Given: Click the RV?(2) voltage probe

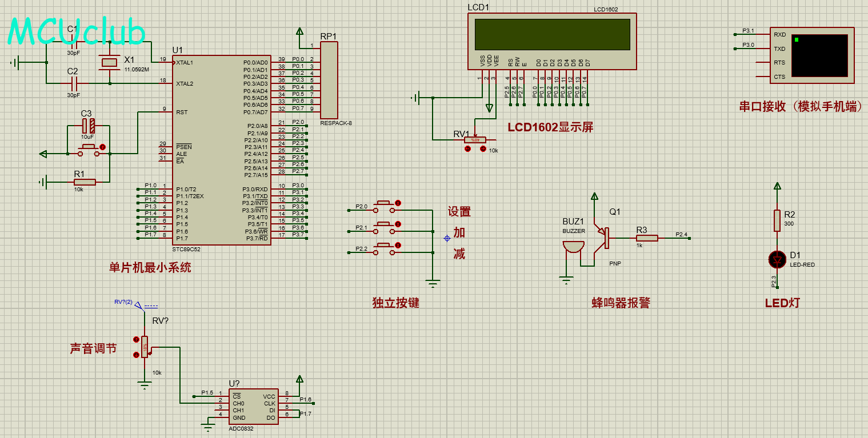Looking at the screenshot, I should (138, 306).
